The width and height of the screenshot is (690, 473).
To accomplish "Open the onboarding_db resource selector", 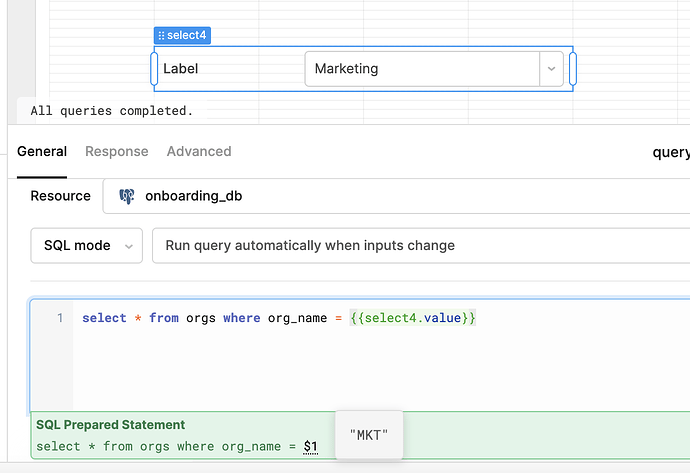I will tap(396, 196).
